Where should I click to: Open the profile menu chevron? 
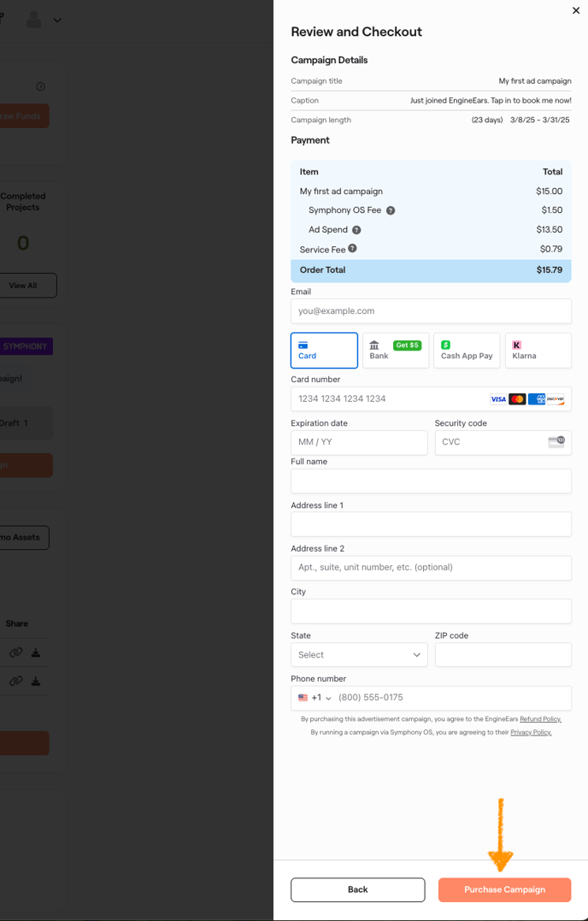click(x=57, y=20)
